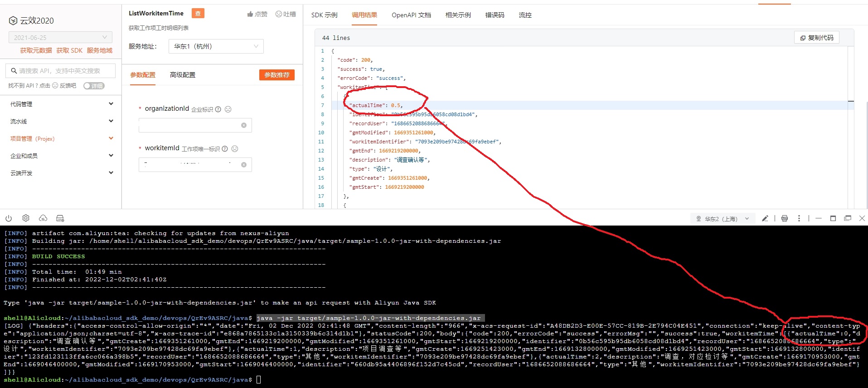Click the "actualTime": 0.5 line in result
The image size is (868, 388).
pos(376,105)
